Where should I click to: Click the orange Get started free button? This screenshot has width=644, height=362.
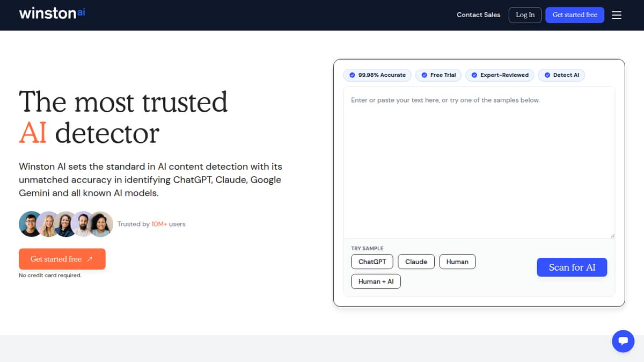62,259
